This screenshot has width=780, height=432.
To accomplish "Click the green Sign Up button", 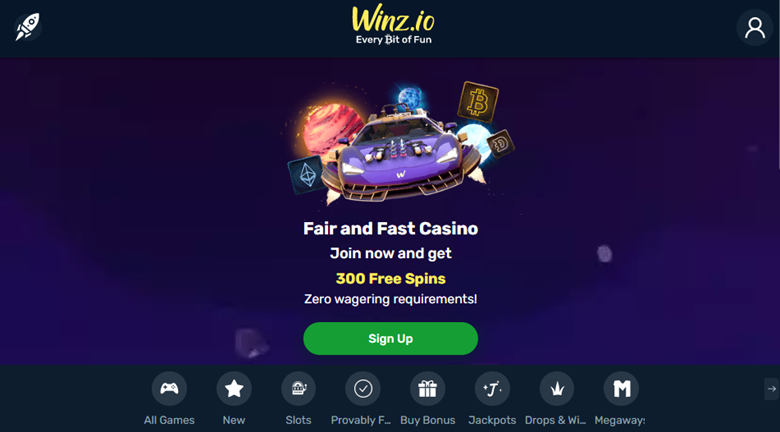I will pyautogui.click(x=390, y=338).
